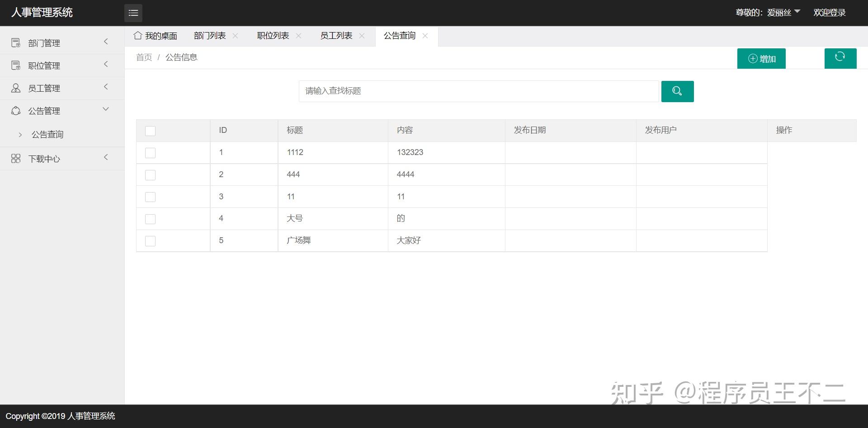
Task: Click the 首页 breadcrumb link
Action: pyautogui.click(x=144, y=57)
